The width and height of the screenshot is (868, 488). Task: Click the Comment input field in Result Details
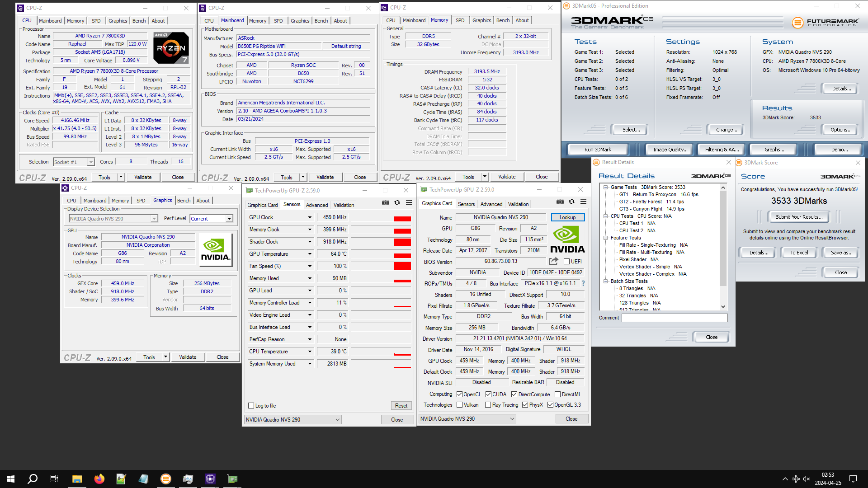tap(674, 318)
